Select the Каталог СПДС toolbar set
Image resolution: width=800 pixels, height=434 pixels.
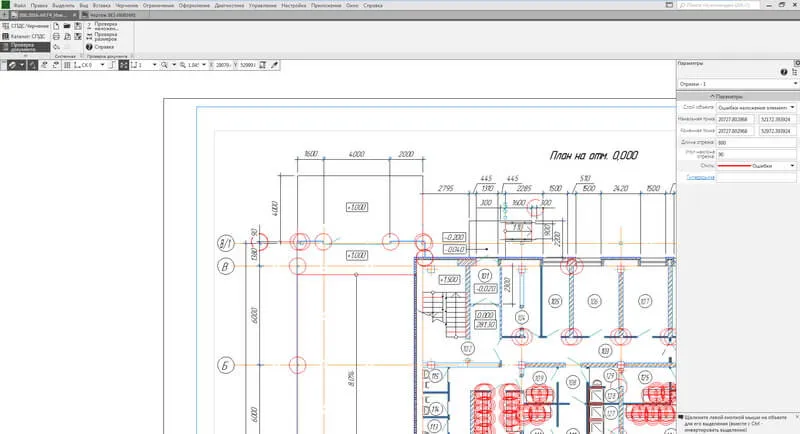click(x=24, y=35)
